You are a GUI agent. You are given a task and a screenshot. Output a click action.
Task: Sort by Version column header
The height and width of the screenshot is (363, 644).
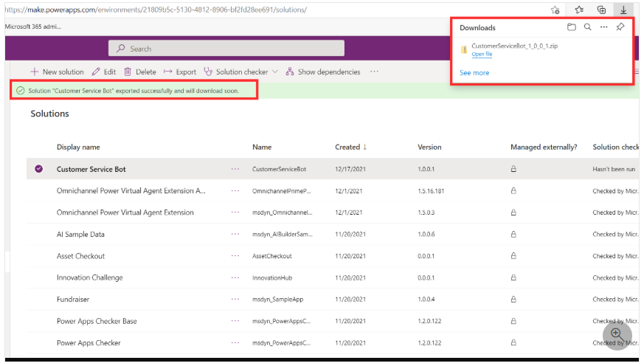coord(429,147)
